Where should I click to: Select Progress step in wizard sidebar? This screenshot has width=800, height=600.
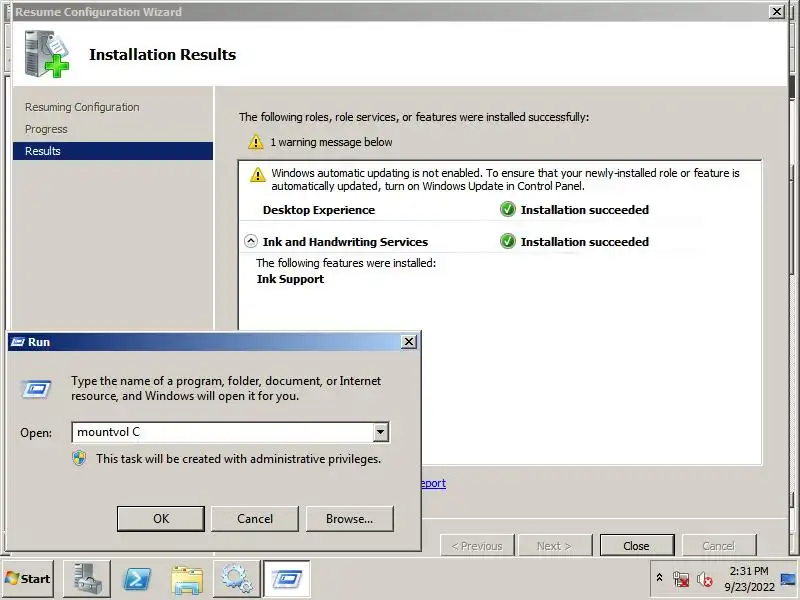(x=46, y=129)
